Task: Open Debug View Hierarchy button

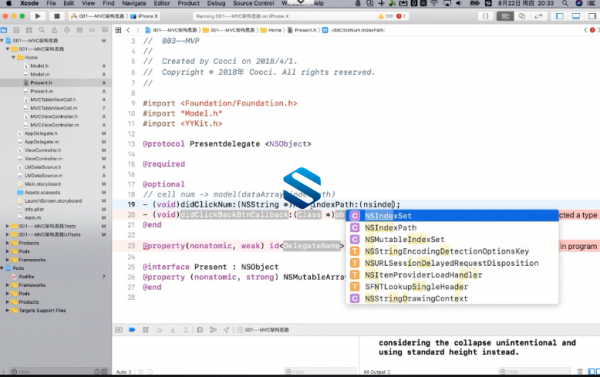Action: [x=200, y=330]
